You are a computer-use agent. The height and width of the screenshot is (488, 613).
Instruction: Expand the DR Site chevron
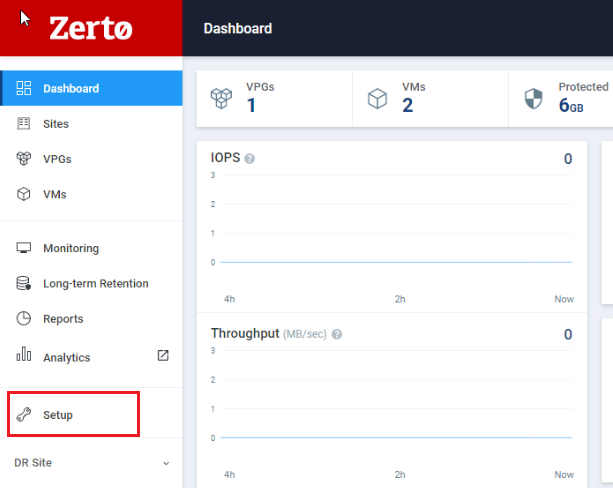tap(166, 464)
